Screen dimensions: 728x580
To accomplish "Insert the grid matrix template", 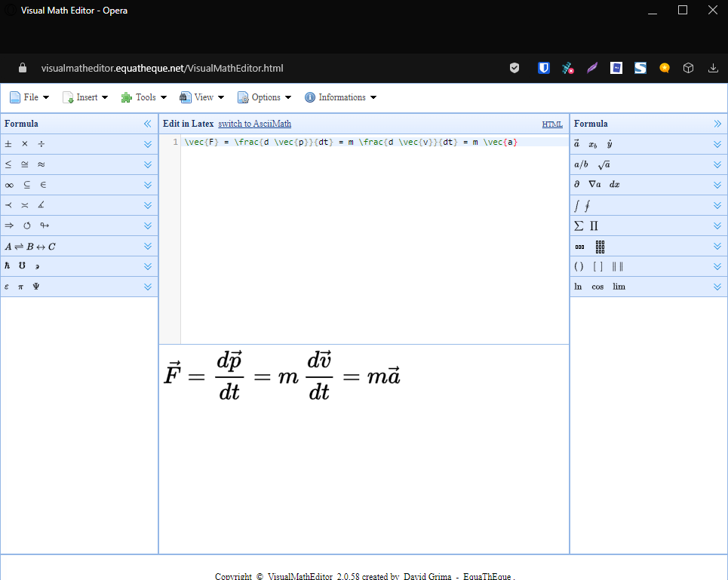I will tap(600, 247).
